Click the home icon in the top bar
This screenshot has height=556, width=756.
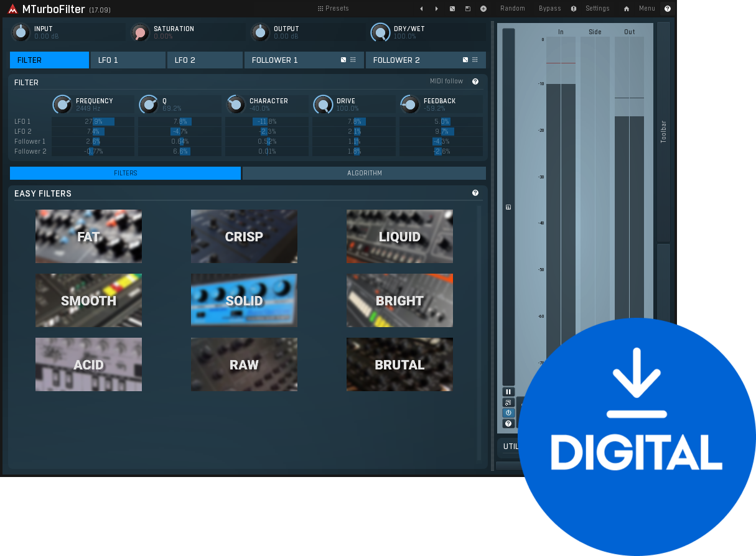pyautogui.click(x=627, y=9)
